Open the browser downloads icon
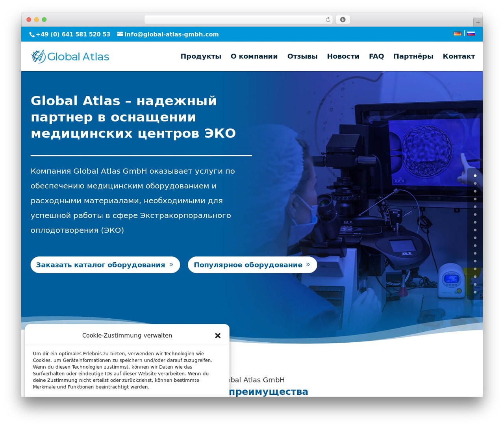 pos(343,20)
